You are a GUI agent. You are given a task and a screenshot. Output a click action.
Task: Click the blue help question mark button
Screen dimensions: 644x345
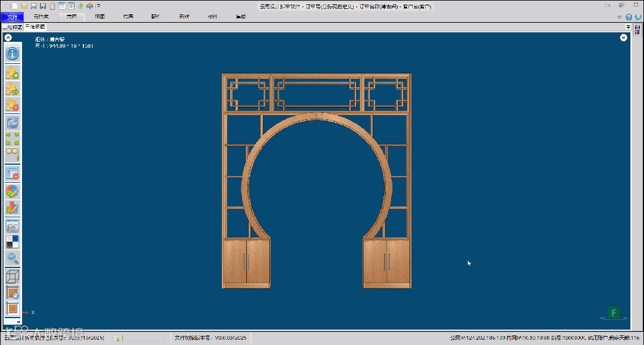tap(628, 17)
